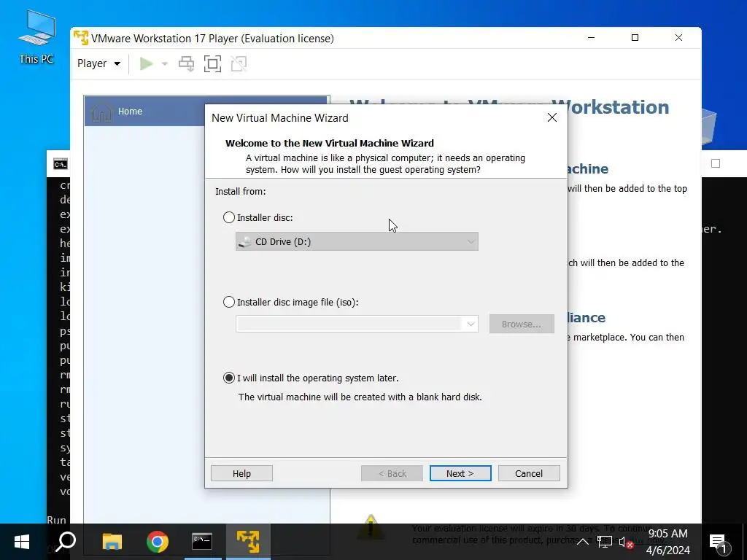
Task: Maximize the Command Prompt window behind
Action: point(716,163)
